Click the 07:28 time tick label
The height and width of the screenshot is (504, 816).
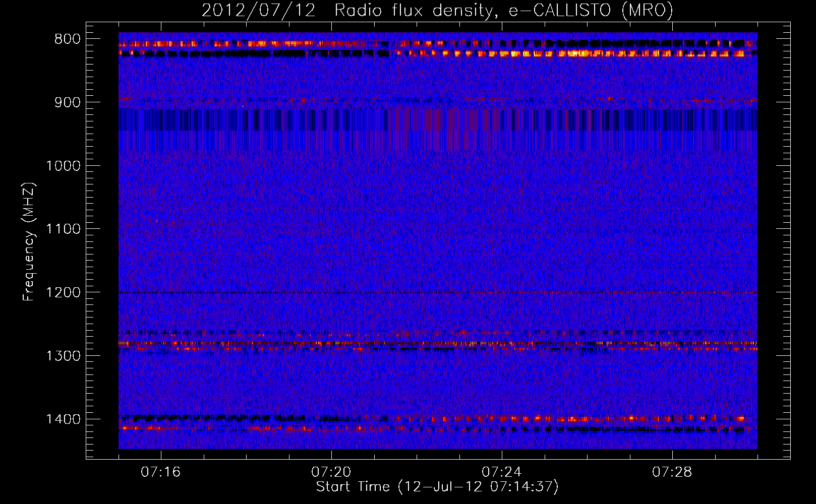(672, 472)
